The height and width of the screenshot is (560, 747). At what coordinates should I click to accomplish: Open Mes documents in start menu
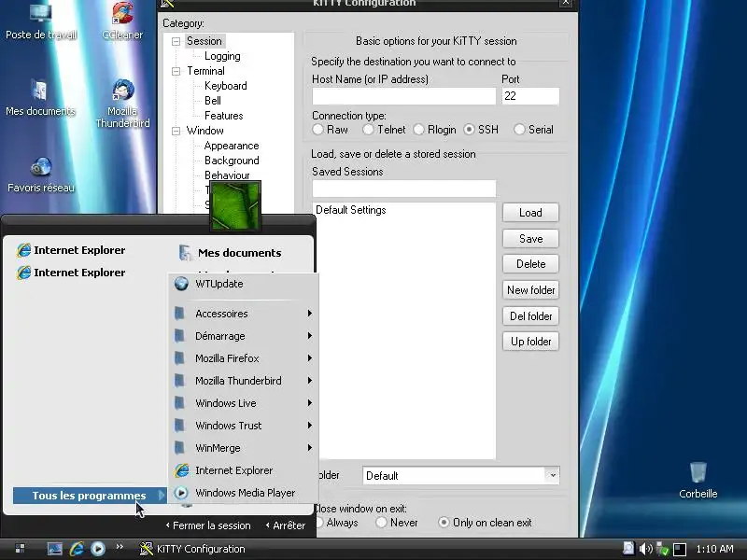(x=230, y=253)
